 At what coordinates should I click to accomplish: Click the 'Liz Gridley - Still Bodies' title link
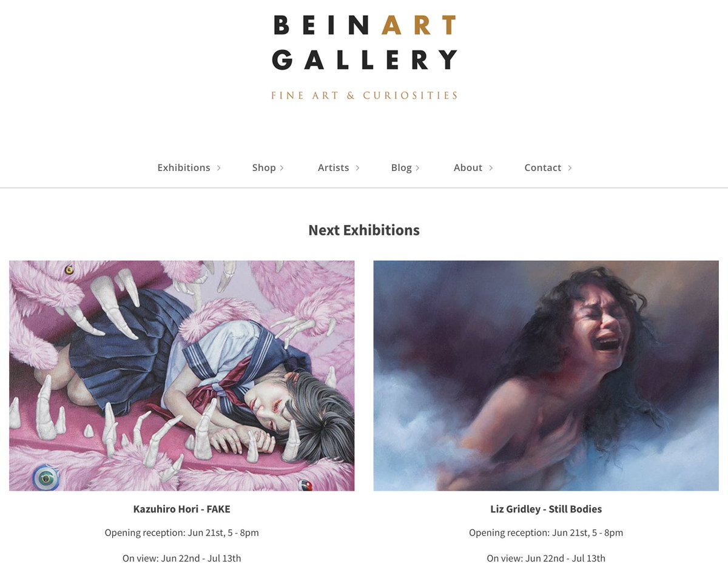pyautogui.click(x=545, y=509)
